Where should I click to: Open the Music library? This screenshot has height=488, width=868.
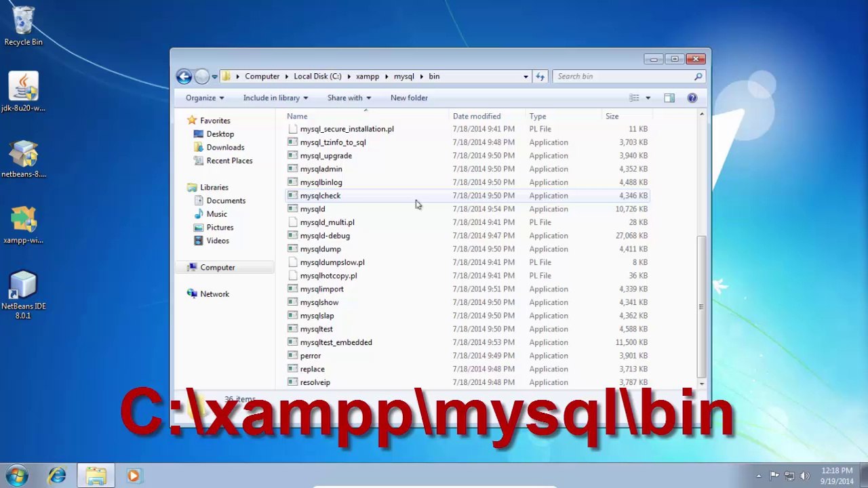click(216, 214)
